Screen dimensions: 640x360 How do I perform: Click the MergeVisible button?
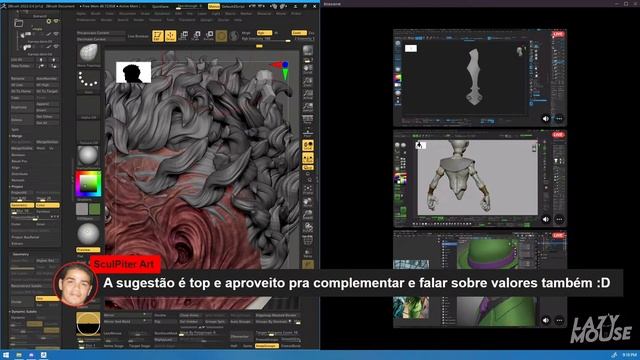pyautogui.click(x=22, y=148)
